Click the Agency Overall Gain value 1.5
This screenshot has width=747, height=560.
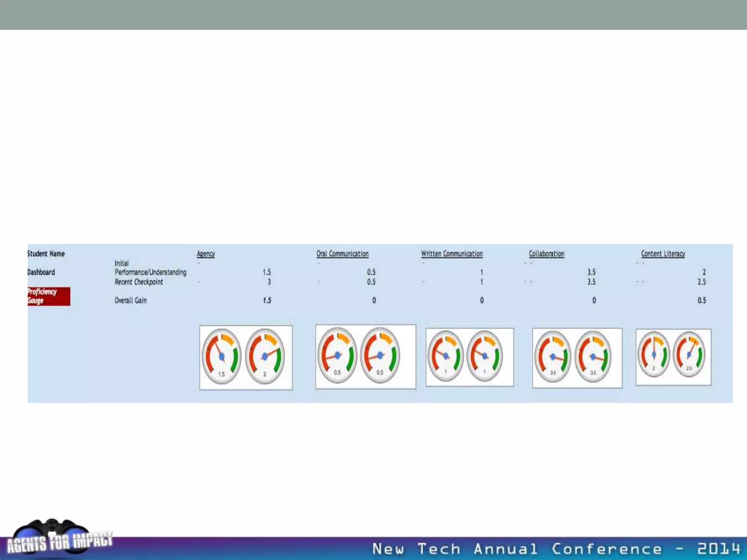[x=267, y=300]
